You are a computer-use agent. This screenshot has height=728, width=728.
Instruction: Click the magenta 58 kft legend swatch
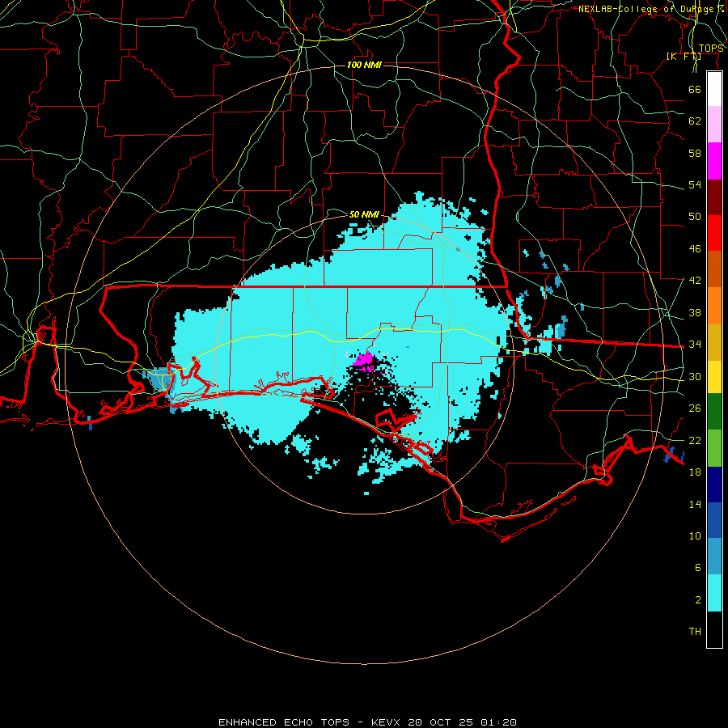point(714,161)
